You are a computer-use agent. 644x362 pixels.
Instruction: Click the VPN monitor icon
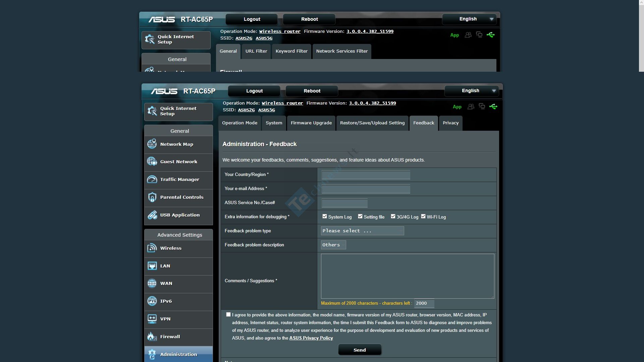[152, 319]
